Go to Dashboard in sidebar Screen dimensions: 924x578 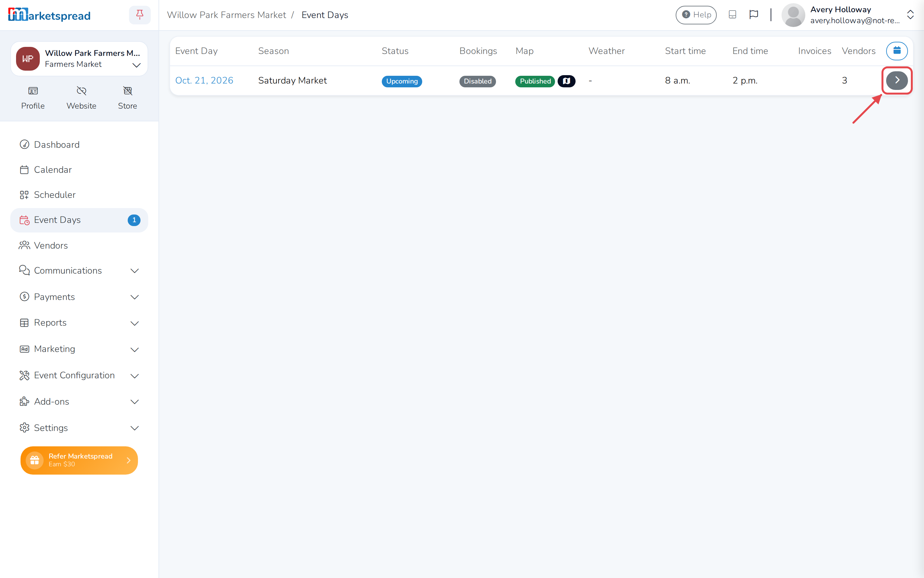79,144
